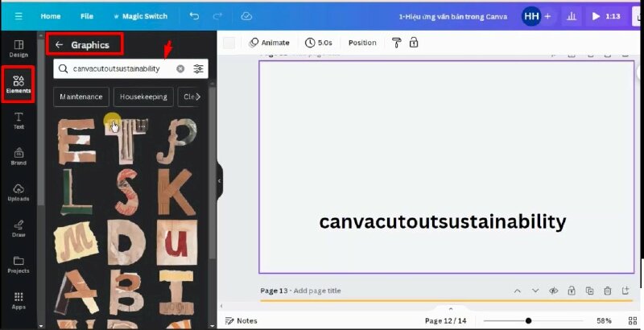The image size is (644, 330).
Task: Toggle the lock icon in toolbar
Action: click(x=414, y=43)
